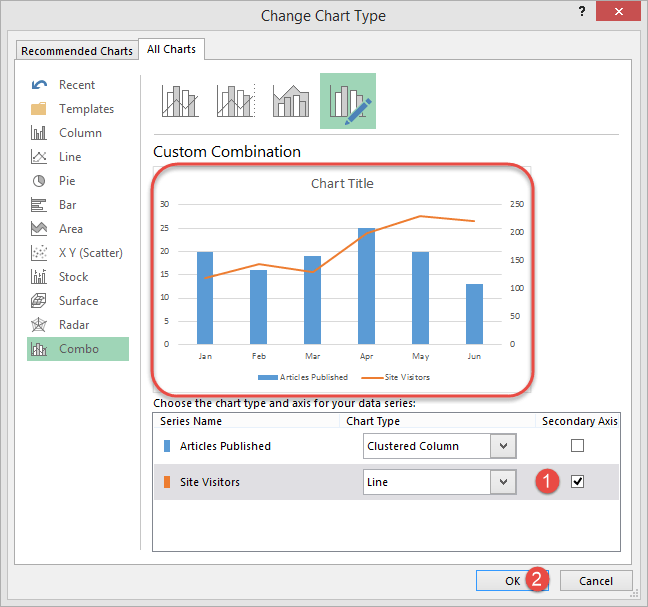Open the Recent charts category
The width and height of the screenshot is (648, 607).
pyautogui.click(x=77, y=85)
